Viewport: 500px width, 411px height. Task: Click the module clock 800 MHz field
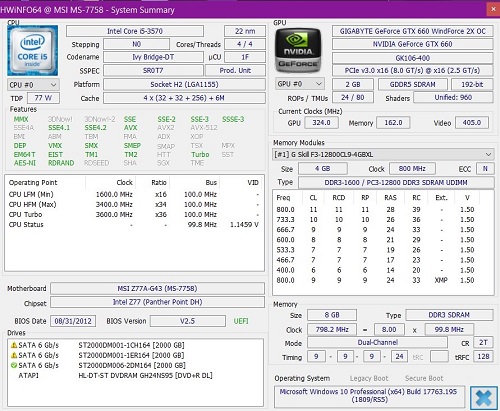click(412, 169)
